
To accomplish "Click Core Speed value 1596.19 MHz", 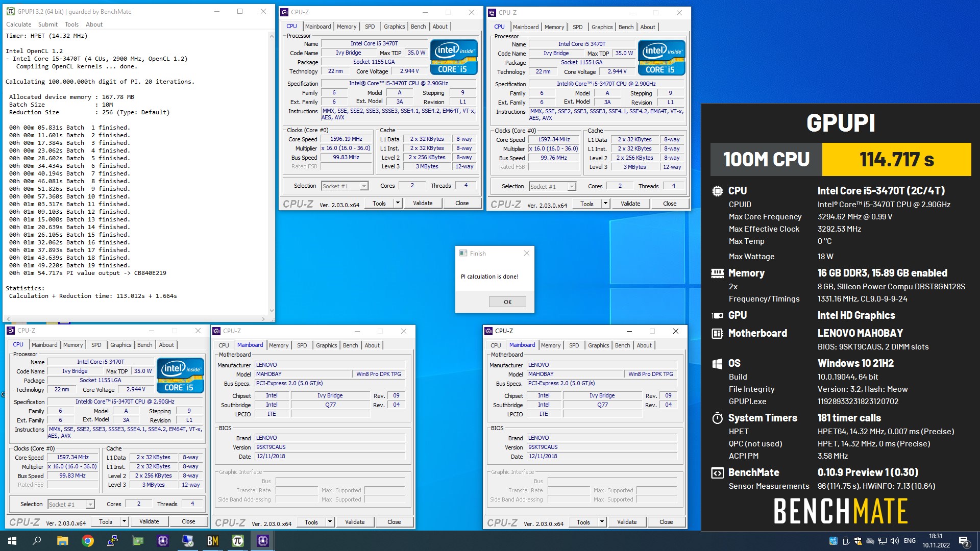I will [346, 139].
